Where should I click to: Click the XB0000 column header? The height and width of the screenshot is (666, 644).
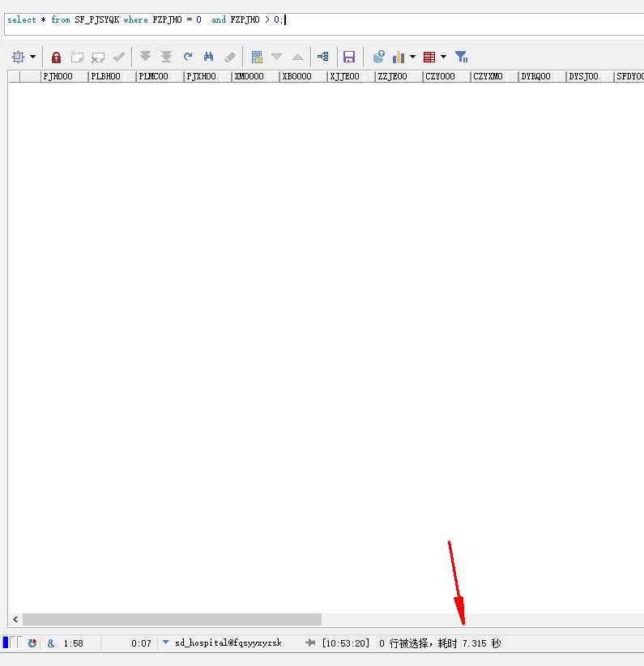(303, 76)
